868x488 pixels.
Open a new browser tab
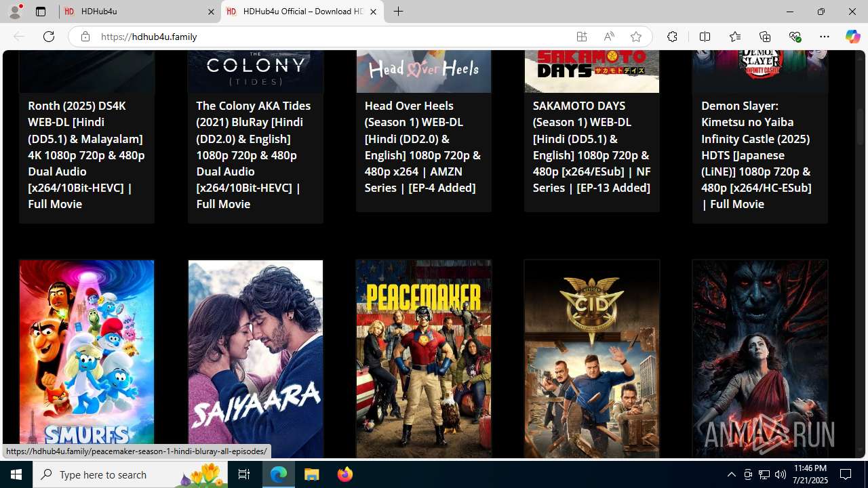click(x=399, y=12)
